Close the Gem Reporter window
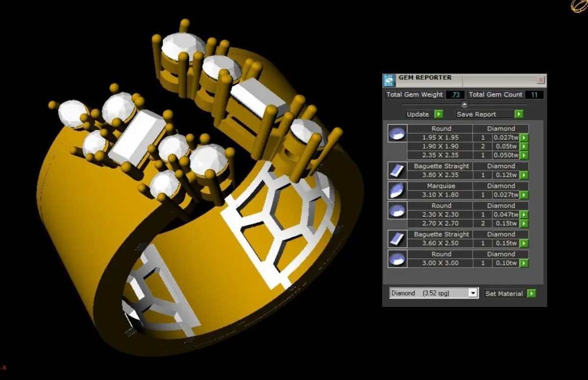This screenshot has height=380, width=588. pyautogui.click(x=541, y=80)
